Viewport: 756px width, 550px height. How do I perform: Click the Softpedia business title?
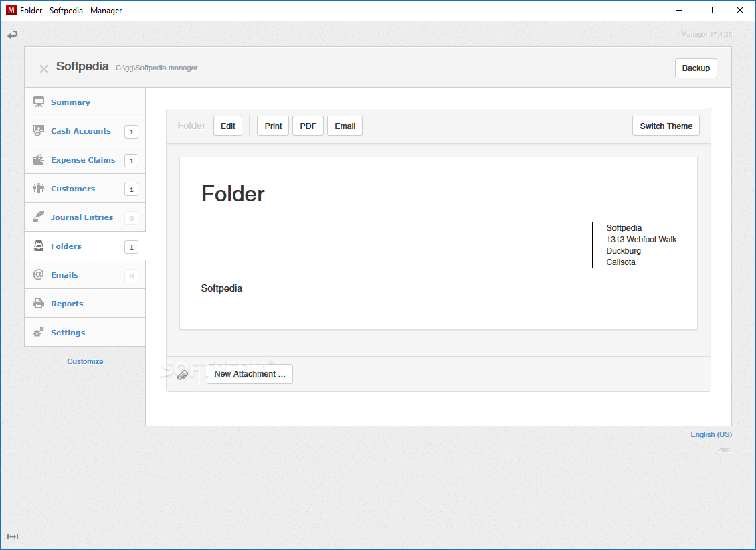[82, 66]
